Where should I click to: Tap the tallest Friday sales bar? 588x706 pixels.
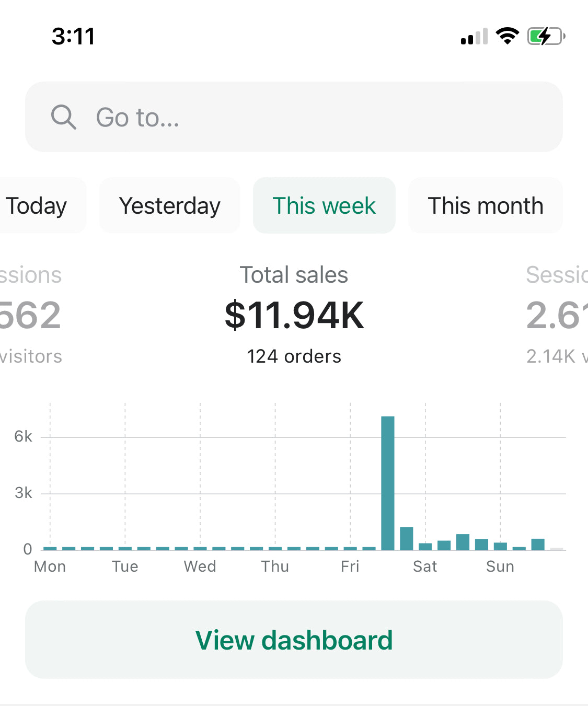tap(388, 483)
